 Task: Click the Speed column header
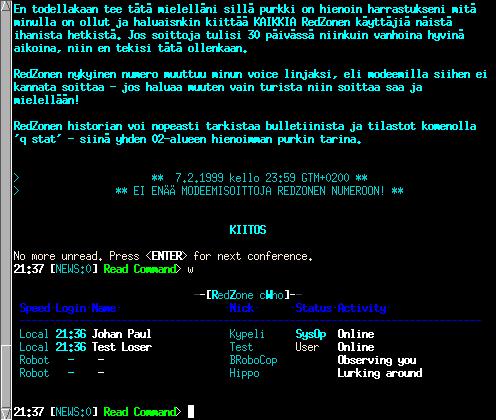point(35,308)
